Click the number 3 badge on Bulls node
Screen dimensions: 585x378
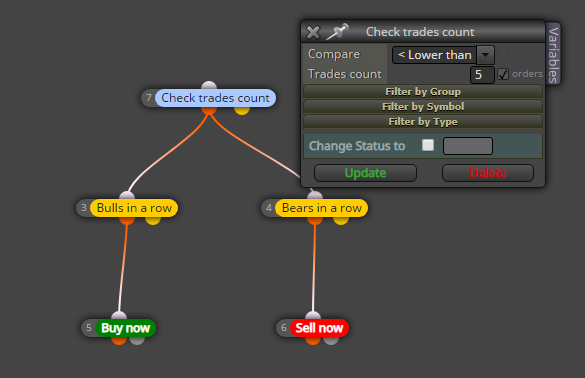coord(84,208)
